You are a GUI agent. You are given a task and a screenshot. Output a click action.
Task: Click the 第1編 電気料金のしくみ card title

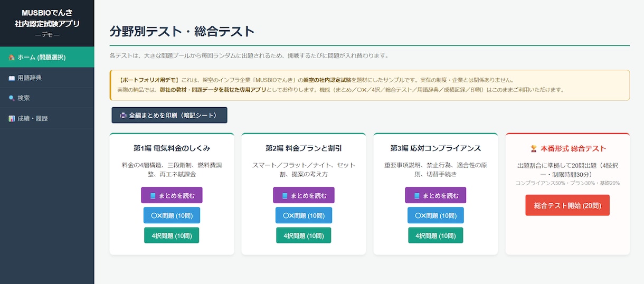coord(172,148)
